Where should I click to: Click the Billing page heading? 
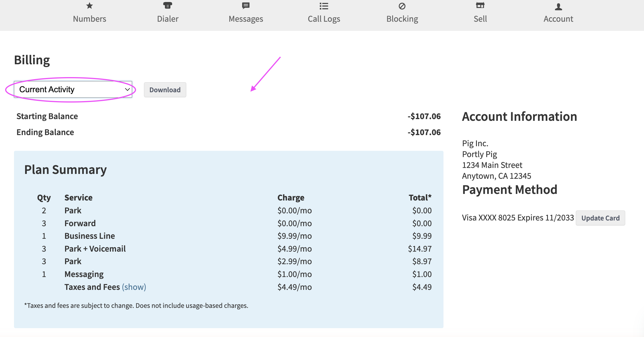(32, 60)
